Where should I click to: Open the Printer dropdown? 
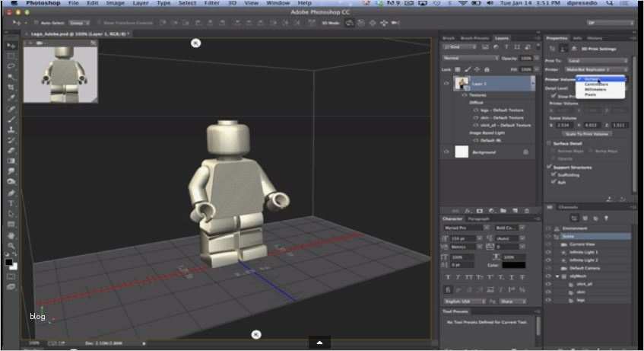(x=596, y=69)
